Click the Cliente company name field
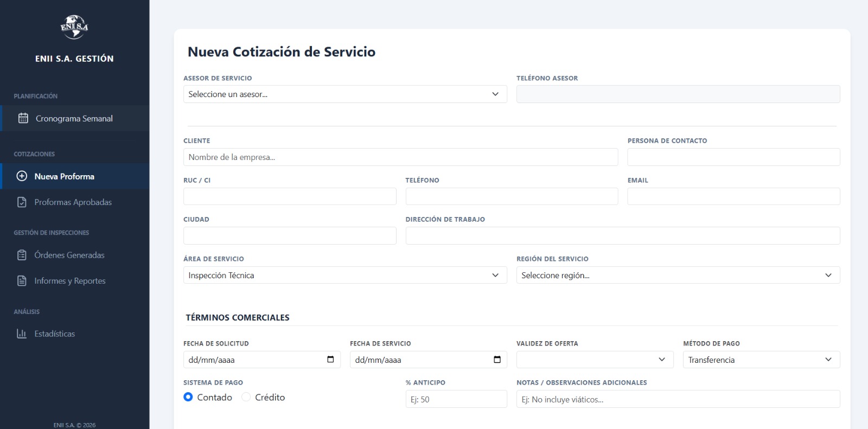Viewport: 868px width, 429px height. [x=401, y=157]
